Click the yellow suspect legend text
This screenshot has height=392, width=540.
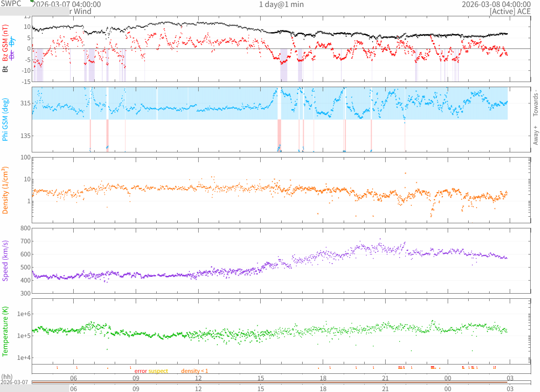pyautogui.click(x=158, y=371)
